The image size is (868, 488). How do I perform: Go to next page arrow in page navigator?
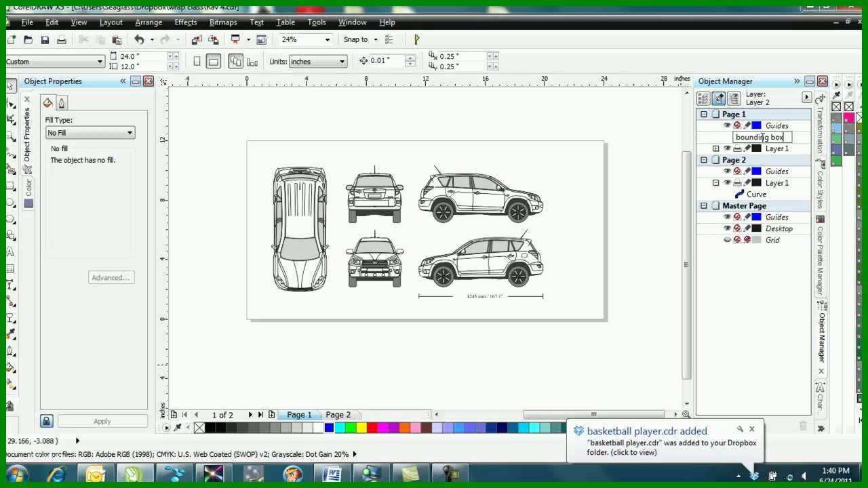tap(250, 415)
